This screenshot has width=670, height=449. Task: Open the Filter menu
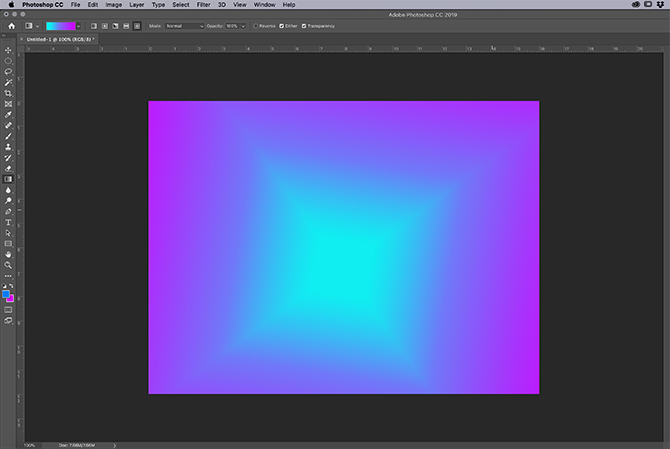pos(204,5)
